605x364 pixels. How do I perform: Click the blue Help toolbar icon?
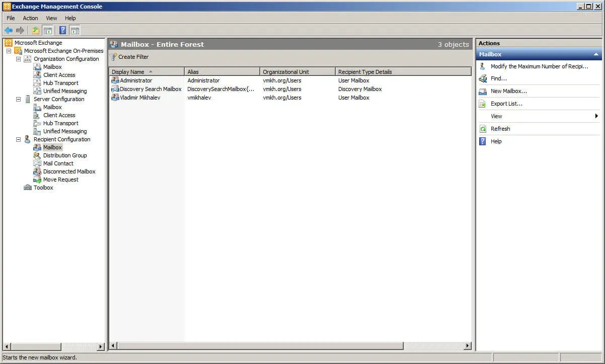[63, 31]
